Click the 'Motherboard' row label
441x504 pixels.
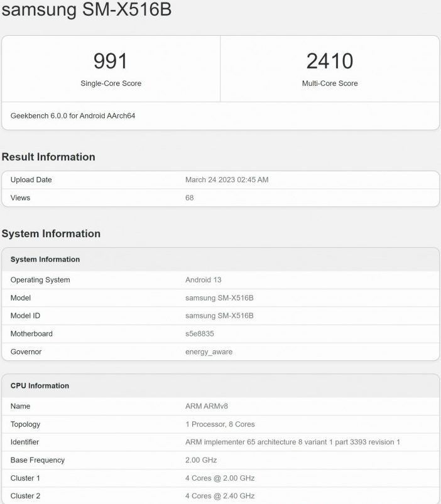click(x=31, y=334)
